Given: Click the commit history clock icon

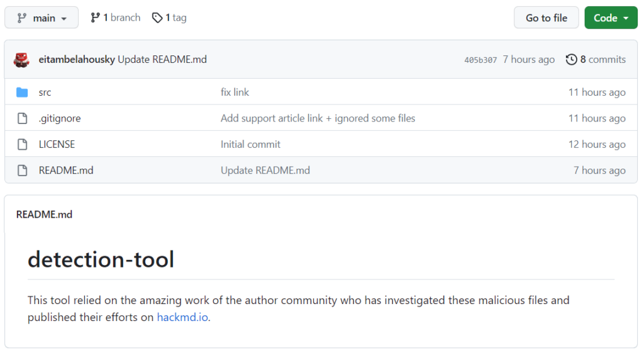Looking at the screenshot, I should (x=571, y=60).
